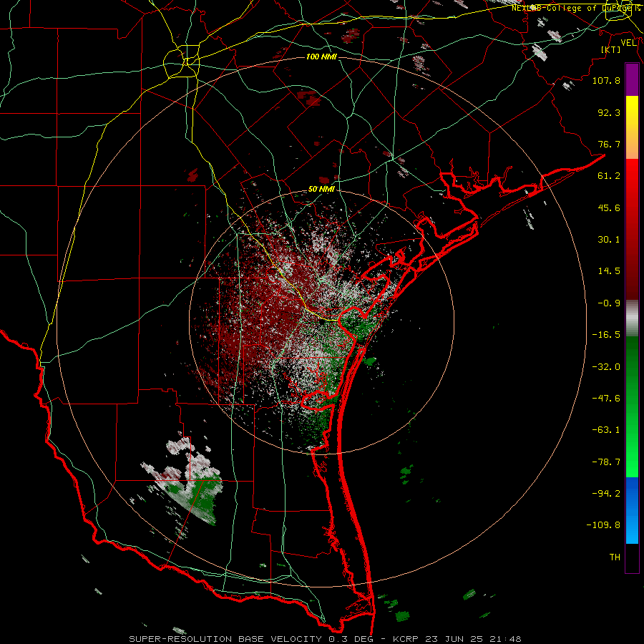Screen dimensions: 644x644
Task: Click the 45.6 velocity scale value
Action: point(609,208)
